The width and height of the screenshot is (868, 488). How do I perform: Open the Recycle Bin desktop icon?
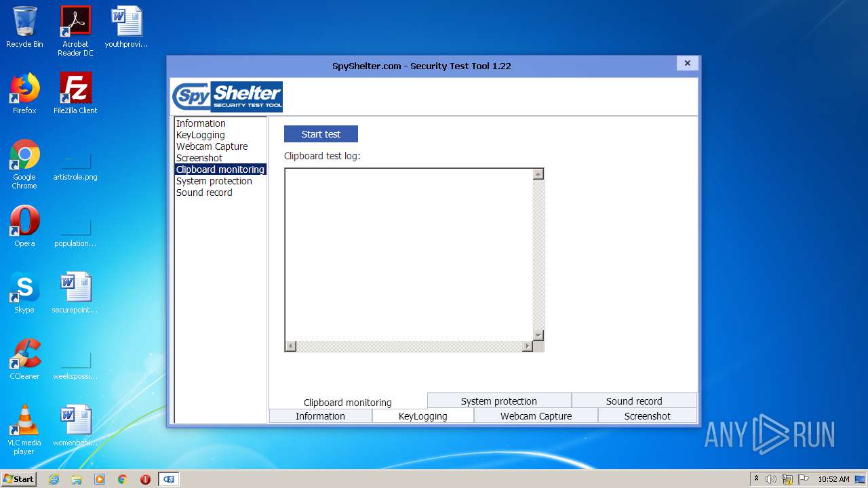tap(24, 27)
